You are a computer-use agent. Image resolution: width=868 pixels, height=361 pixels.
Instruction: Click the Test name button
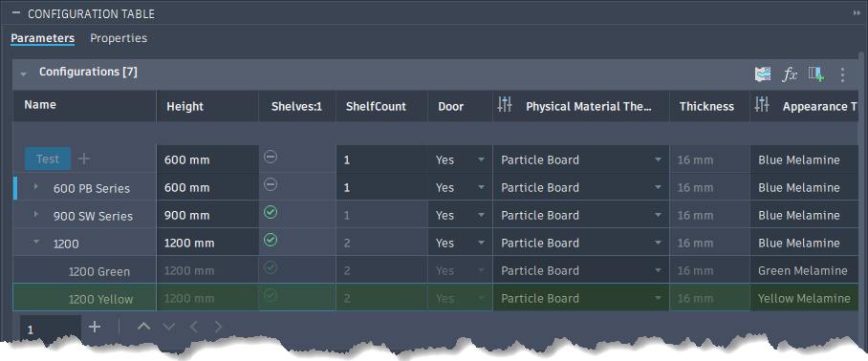(x=48, y=159)
